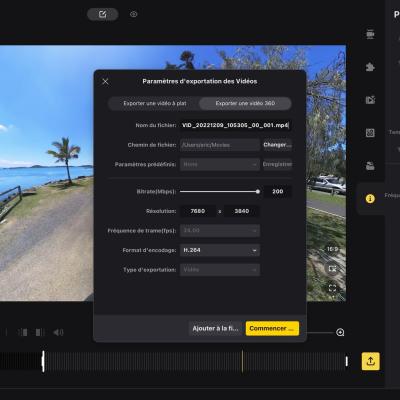
Task: Click the bitrate value field showing 200
Action: [x=277, y=192]
